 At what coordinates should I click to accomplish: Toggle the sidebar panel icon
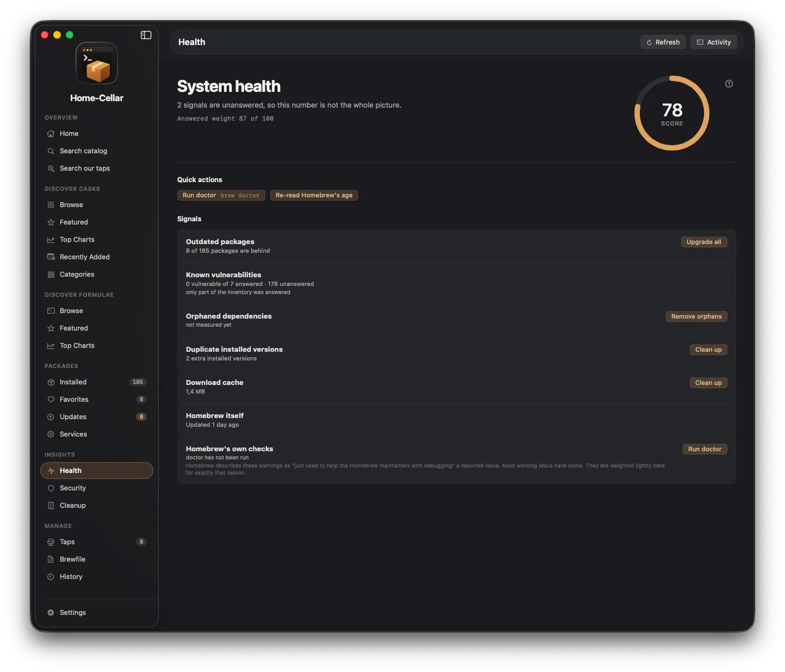tap(146, 35)
